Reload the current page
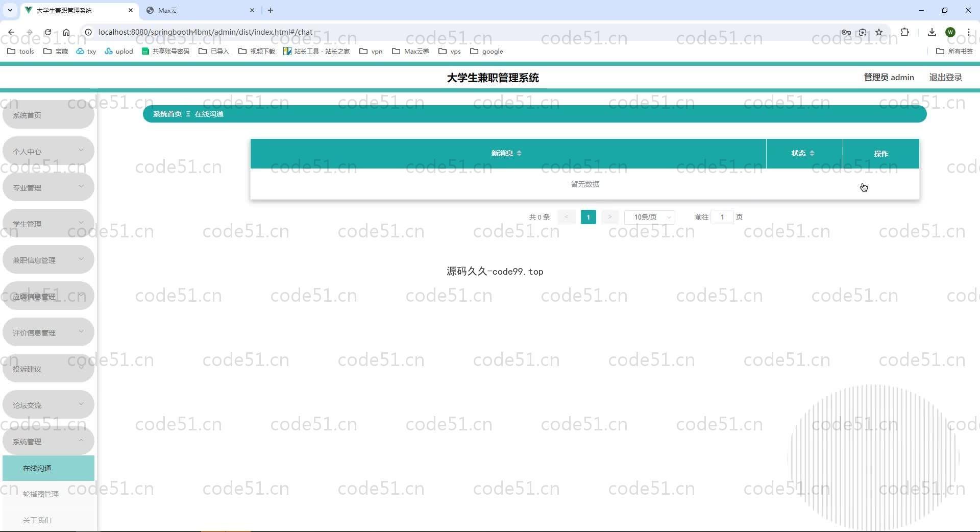This screenshot has height=532, width=980. pyautogui.click(x=47, y=32)
